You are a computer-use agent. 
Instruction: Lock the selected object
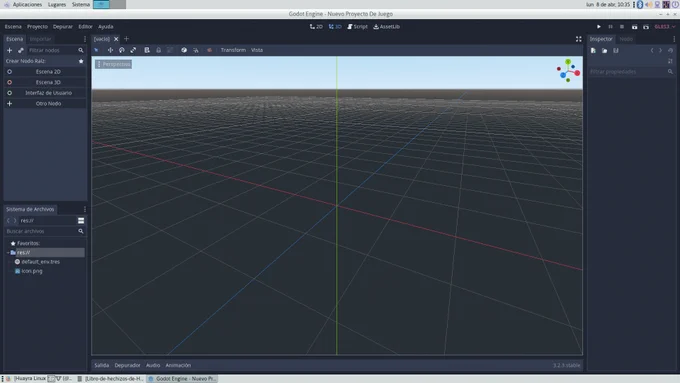[x=159, y=50]
